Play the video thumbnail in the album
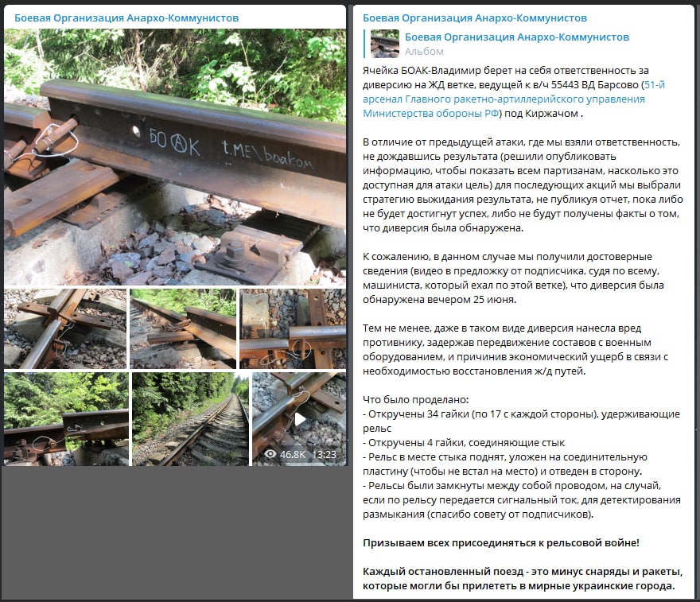 coord(300,419)
